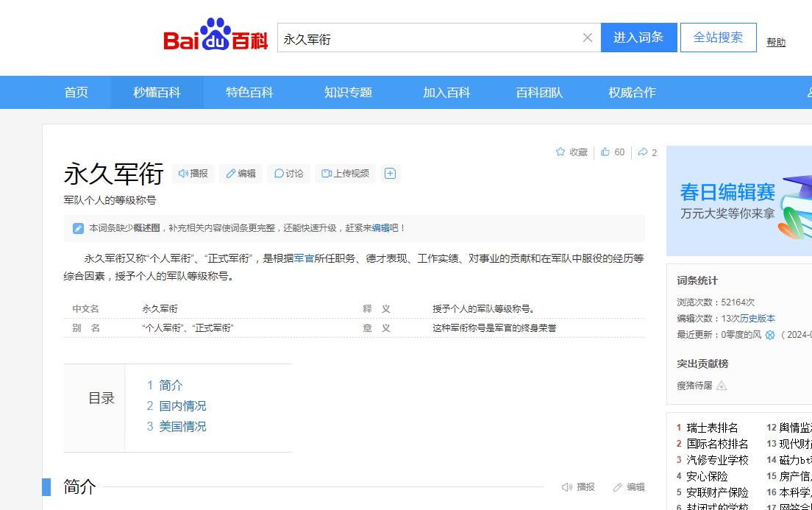The width and height of the screenshot is (812, 510).
Task: Click the thumbs-up showing 60 likes
Action: pyautogui.click(x=609, y=152)
